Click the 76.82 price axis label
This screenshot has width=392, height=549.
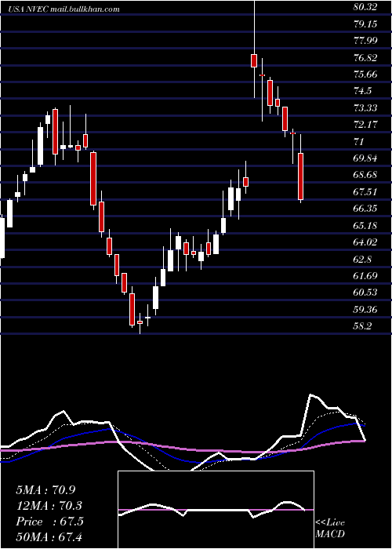point(365,58)
